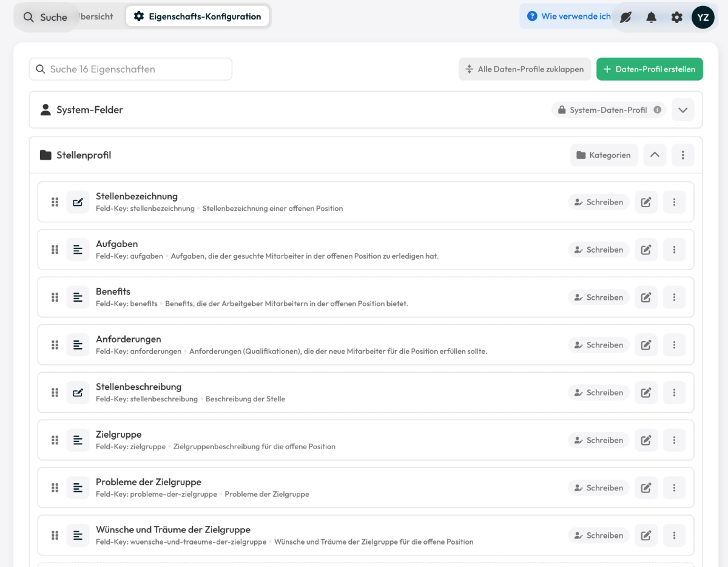Open the Suche search button
This screenshot has height=567, width=728.
[45, 18]
